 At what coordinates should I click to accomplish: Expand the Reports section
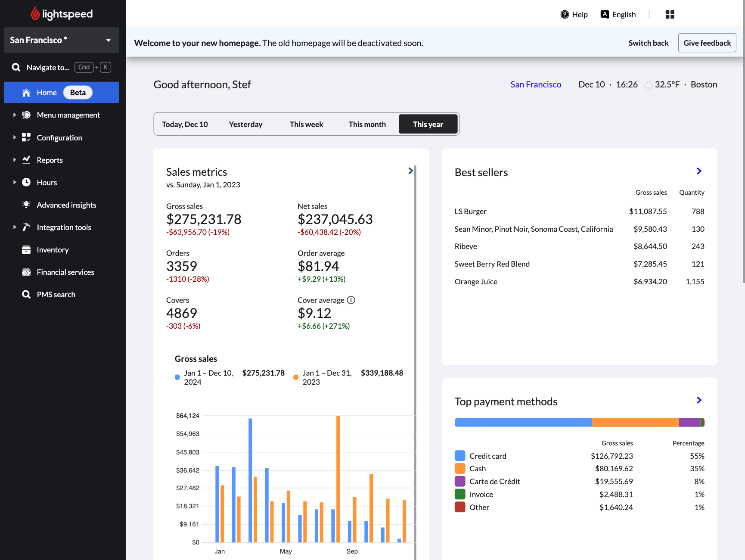point(50,160)
